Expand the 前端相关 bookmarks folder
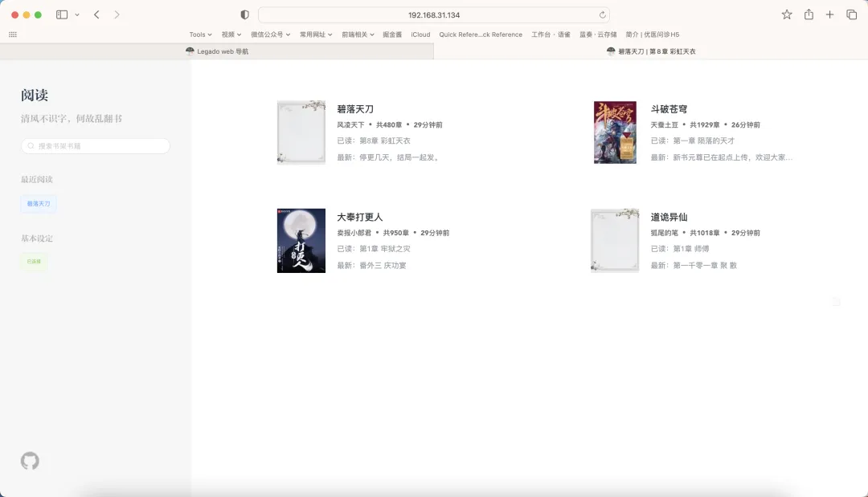The width and height of the screenshot is (868, 497). click(358, 35)
